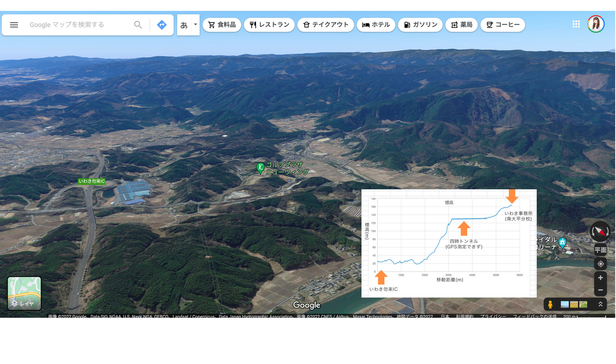Viewport: 616px width, 364px height.
Task: Select the レストラン category chip
Action: coord(269,25)
